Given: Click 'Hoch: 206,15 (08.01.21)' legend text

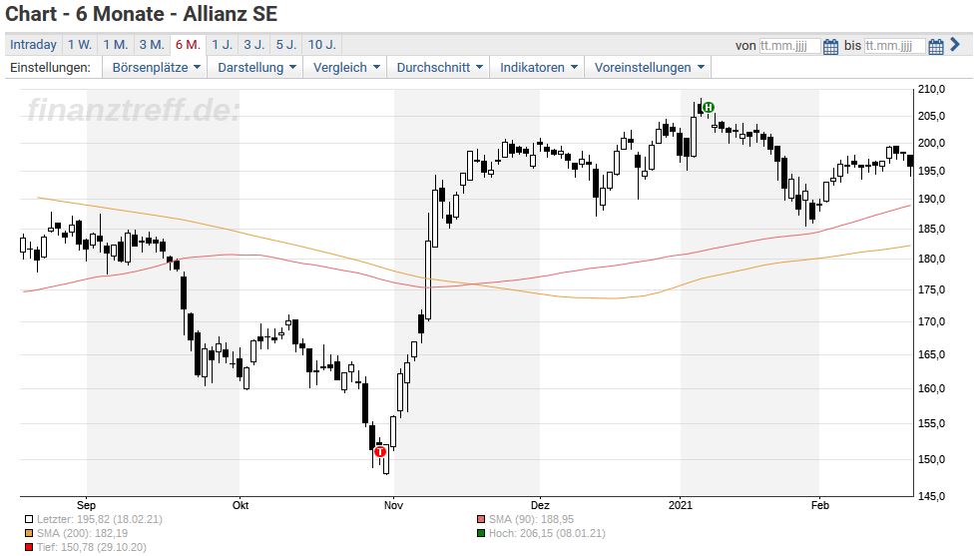Looking at the screenshot, I should (x=547, y=533).
